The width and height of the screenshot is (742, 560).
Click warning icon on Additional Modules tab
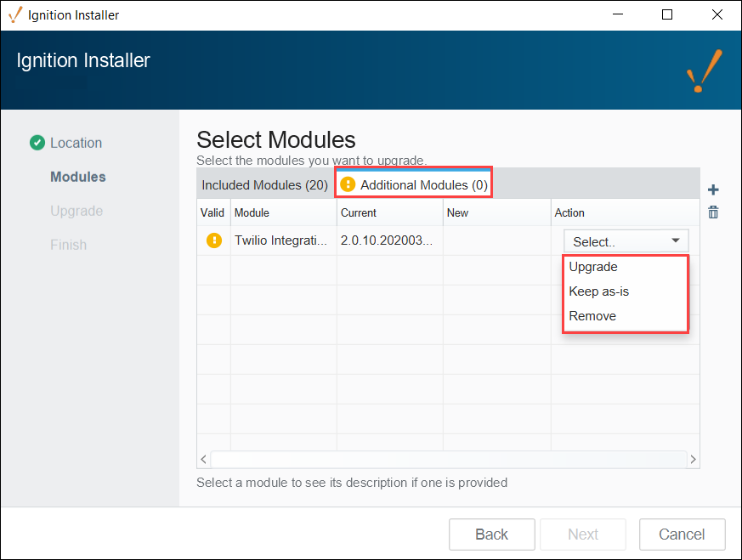[348, 184]
